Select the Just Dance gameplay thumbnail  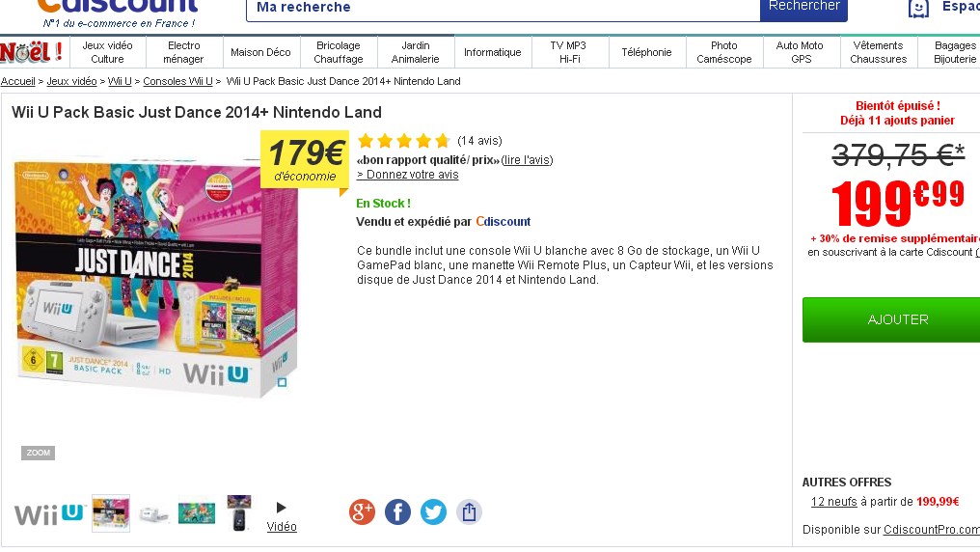197,513
